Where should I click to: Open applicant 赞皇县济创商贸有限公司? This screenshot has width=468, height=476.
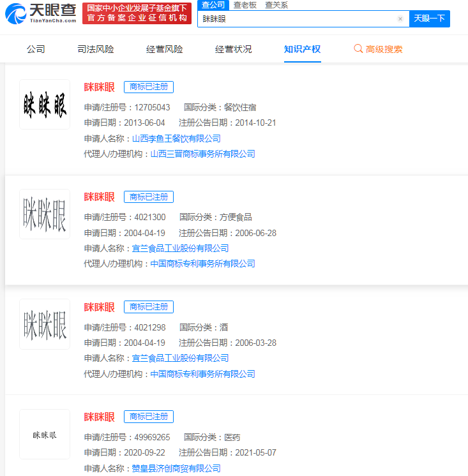(x=176, y=468)
